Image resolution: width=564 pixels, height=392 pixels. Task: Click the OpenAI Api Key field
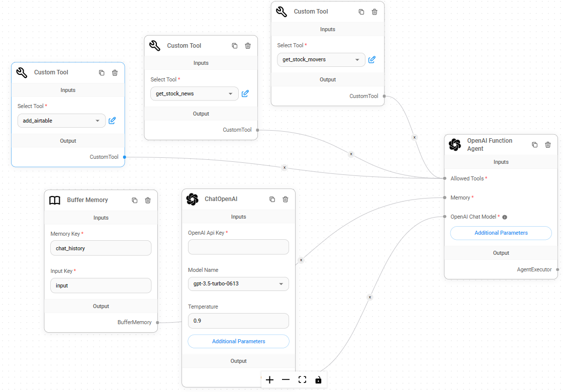[x=238, y=247]
